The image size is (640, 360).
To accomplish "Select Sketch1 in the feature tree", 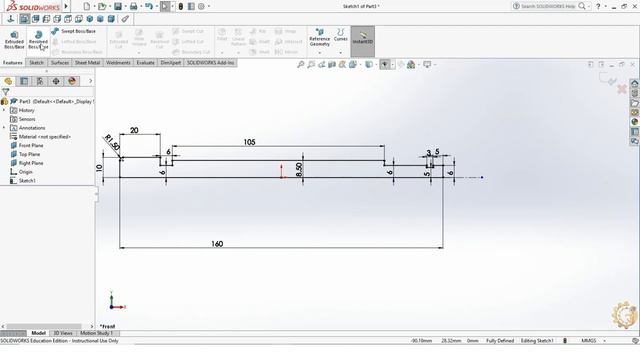I will click(27, 180).
